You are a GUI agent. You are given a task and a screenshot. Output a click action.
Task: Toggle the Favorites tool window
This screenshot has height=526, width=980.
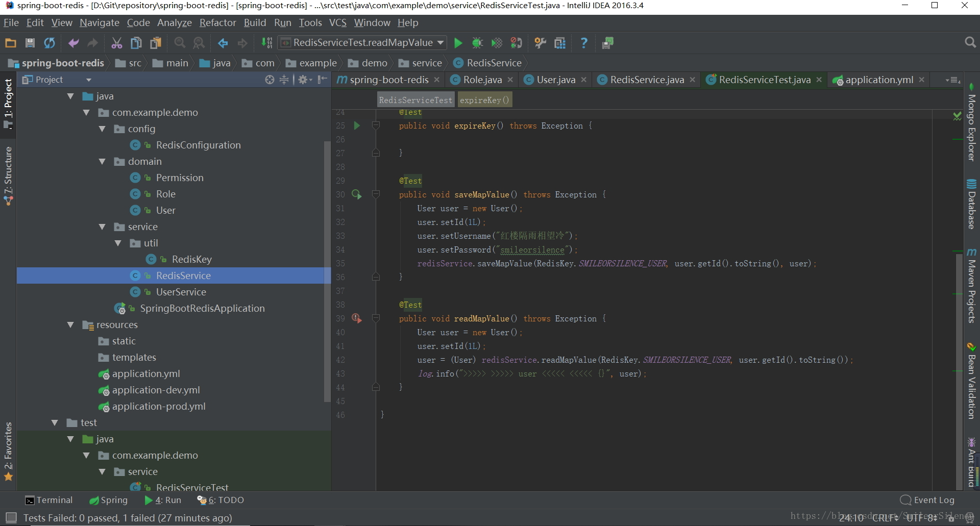pyautogui.click(x=8, y=452)
